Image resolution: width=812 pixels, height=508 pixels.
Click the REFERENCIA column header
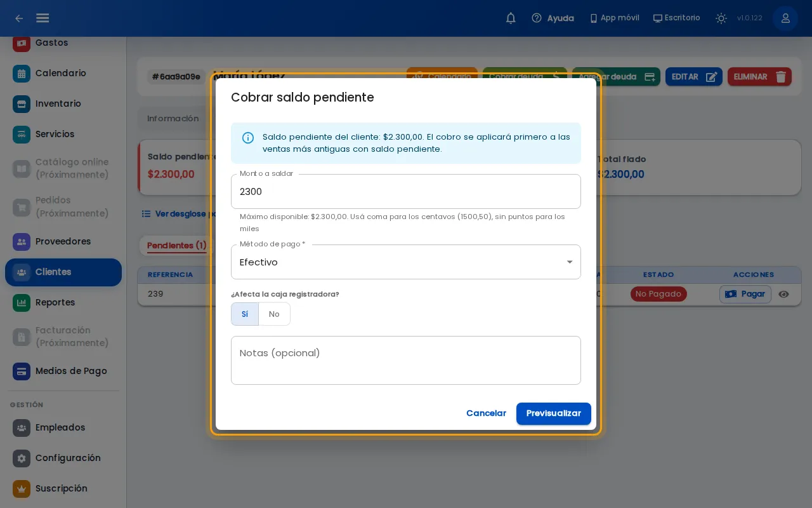pos(170,275)
